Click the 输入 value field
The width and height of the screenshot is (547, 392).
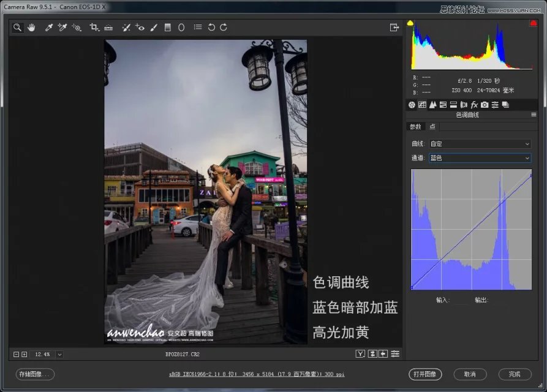[x=460, y=300]
